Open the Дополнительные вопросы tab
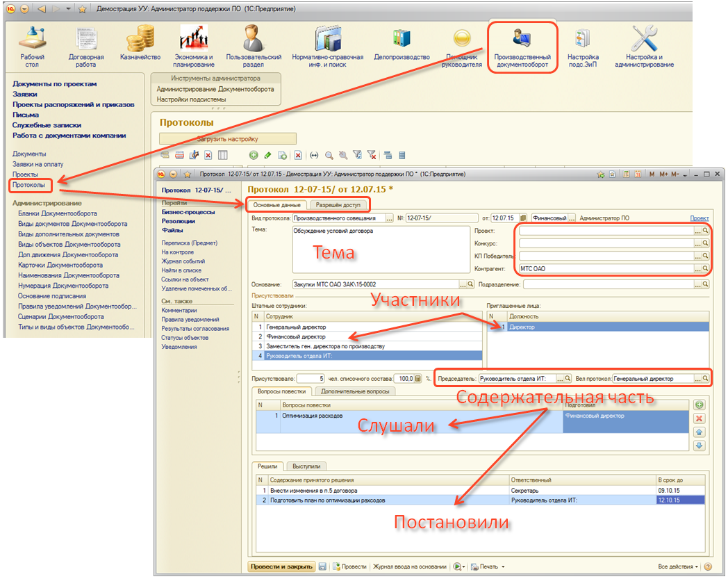This screenshot has height=579, width=728. click(355, 391)
